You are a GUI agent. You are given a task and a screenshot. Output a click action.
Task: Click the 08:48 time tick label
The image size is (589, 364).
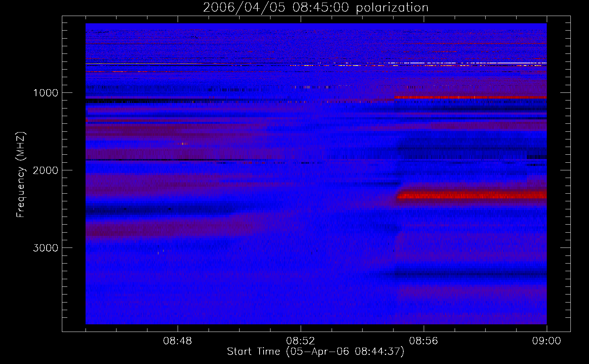[x=178, y=341]
